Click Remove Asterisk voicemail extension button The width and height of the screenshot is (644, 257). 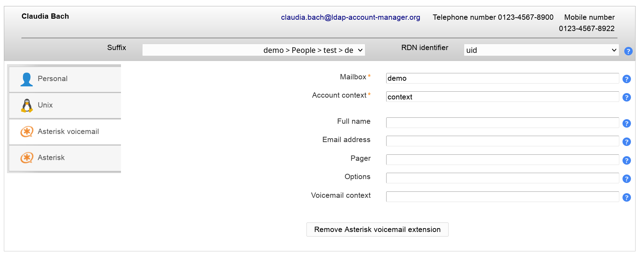377,230
